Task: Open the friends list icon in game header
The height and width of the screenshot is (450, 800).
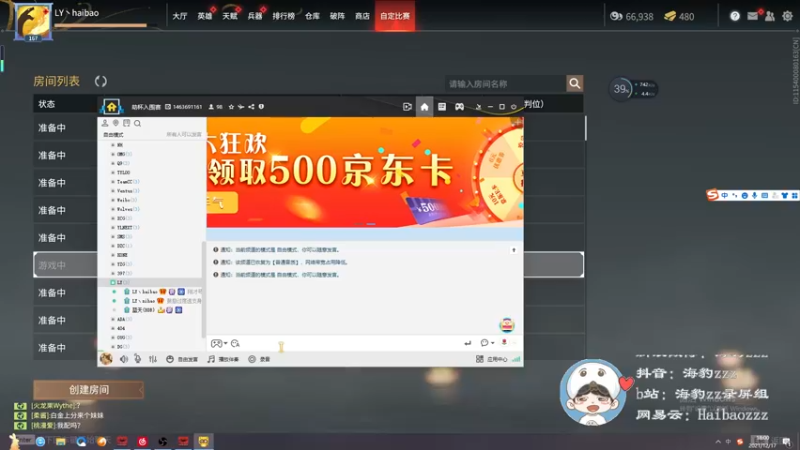Action: coord(770,16)
